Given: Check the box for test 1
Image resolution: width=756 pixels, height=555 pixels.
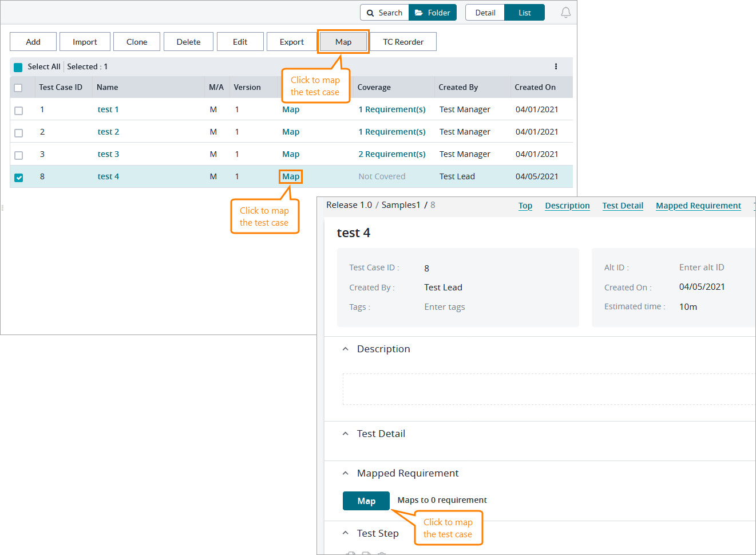Looking at the screenshot, I should pyautogui.click(x=19, y=111).
